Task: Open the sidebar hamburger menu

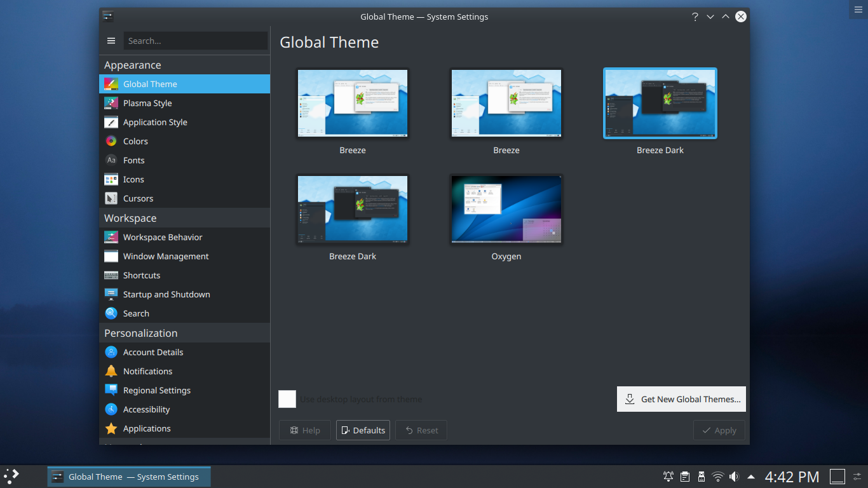Action: 111,41
